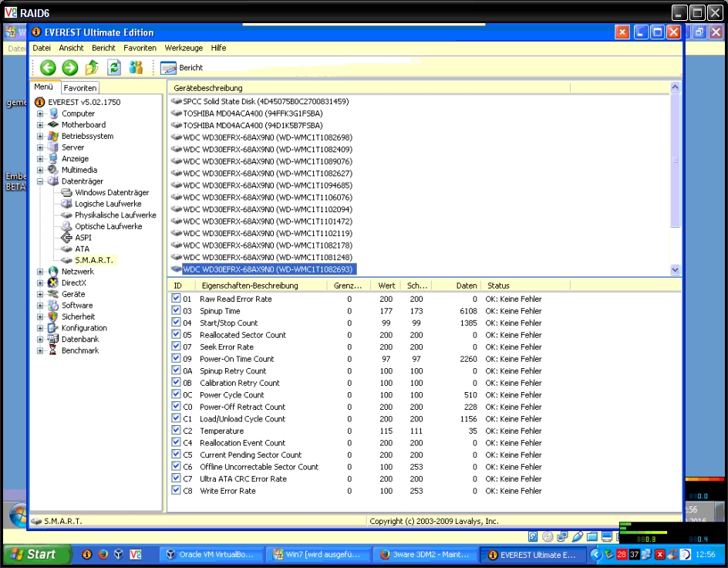Image resolution: width=728 pixels, height=568 pixels.
Task: Go forward with the green right arrow
Action: (70, 68)
